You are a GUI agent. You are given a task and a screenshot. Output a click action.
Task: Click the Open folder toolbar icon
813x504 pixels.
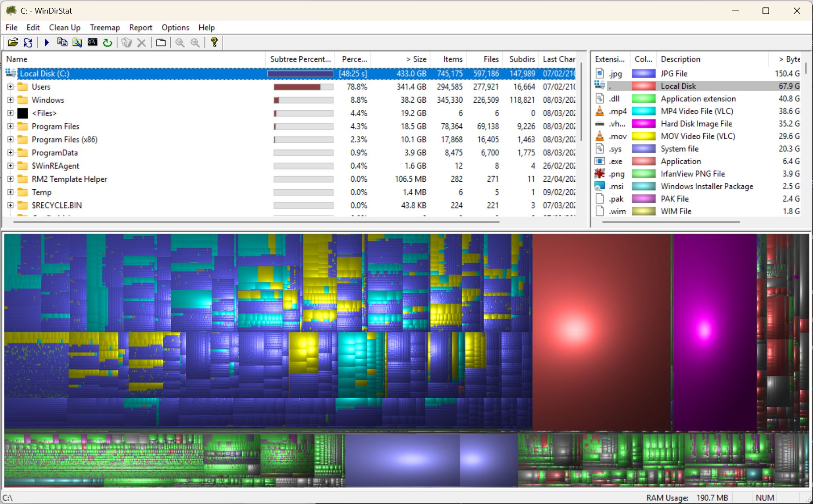(13, 43)
